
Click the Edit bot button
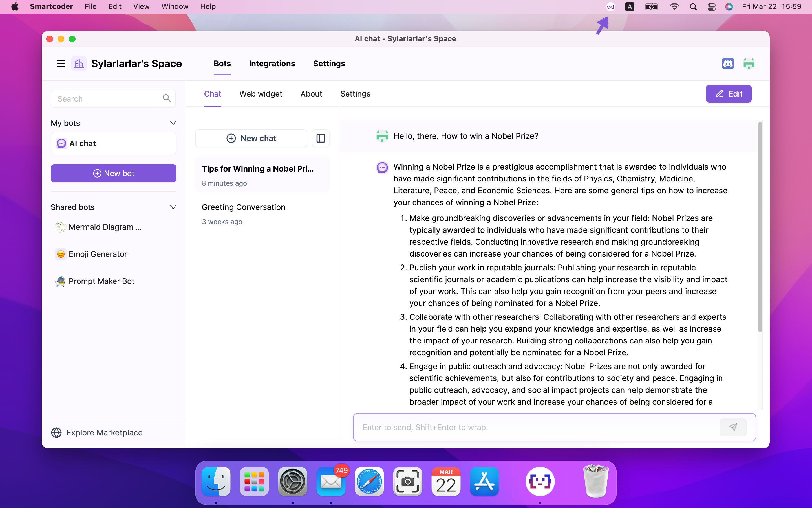pyautogui.click(x=729, y=94)
